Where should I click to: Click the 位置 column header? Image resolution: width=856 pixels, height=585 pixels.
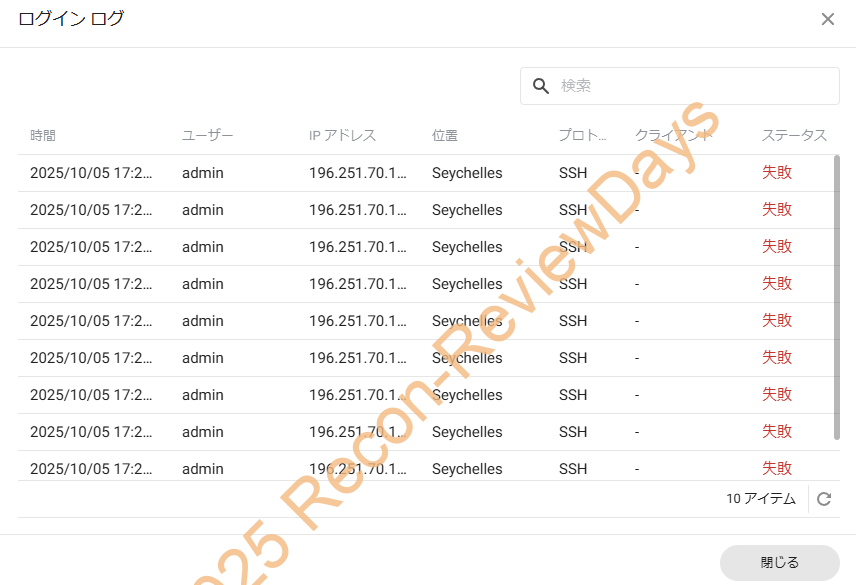pos(445,135)
